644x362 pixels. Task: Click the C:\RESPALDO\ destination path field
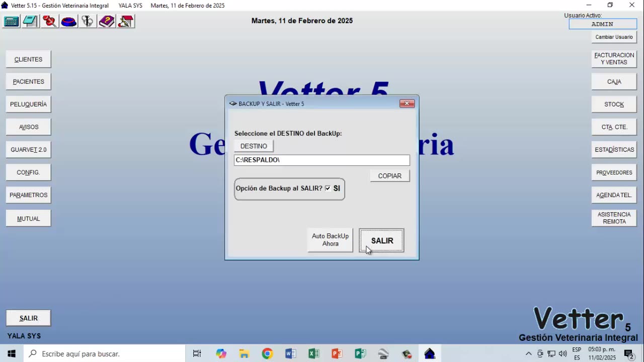click(x=322, y=160)
